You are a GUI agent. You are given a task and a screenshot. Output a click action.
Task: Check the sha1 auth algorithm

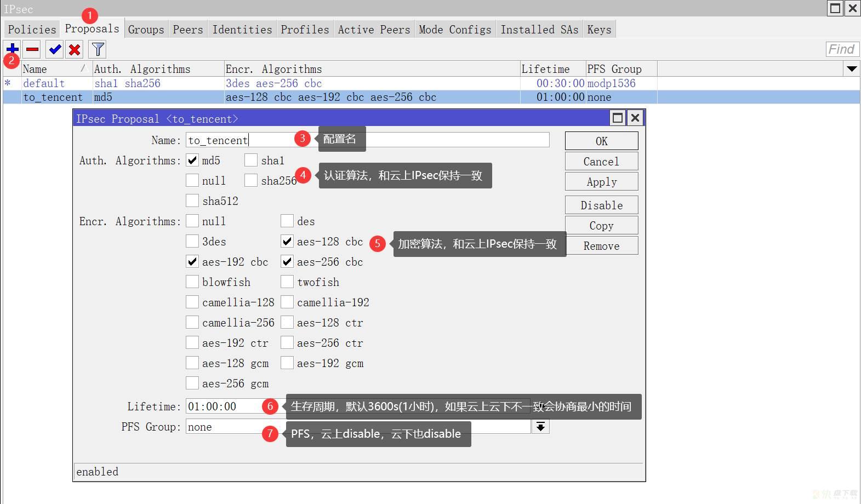pos(251,160)
